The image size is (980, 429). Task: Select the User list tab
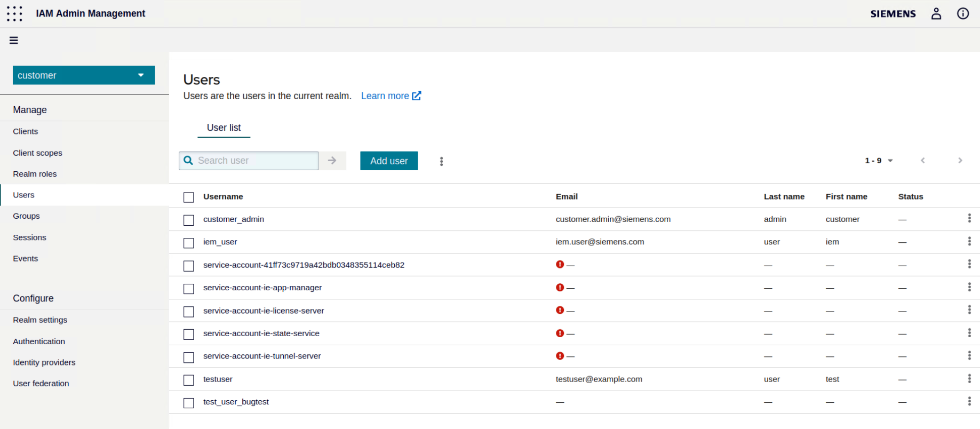point(224,128)
